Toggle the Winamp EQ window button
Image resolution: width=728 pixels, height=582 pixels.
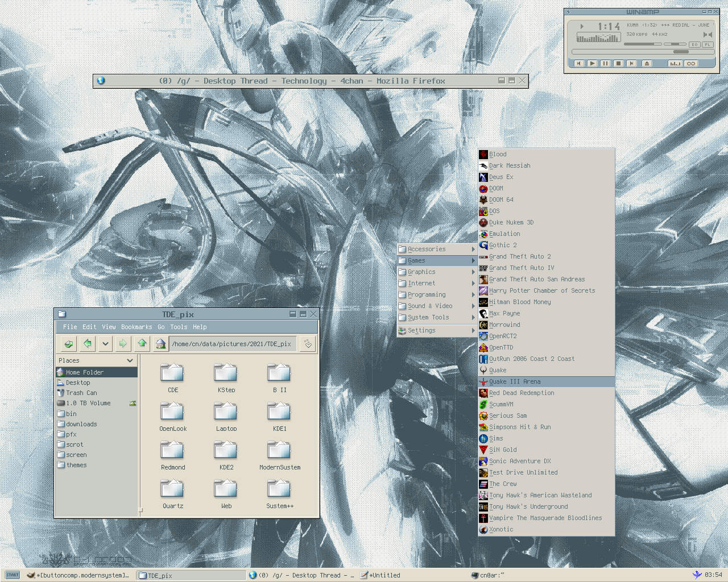694,44
